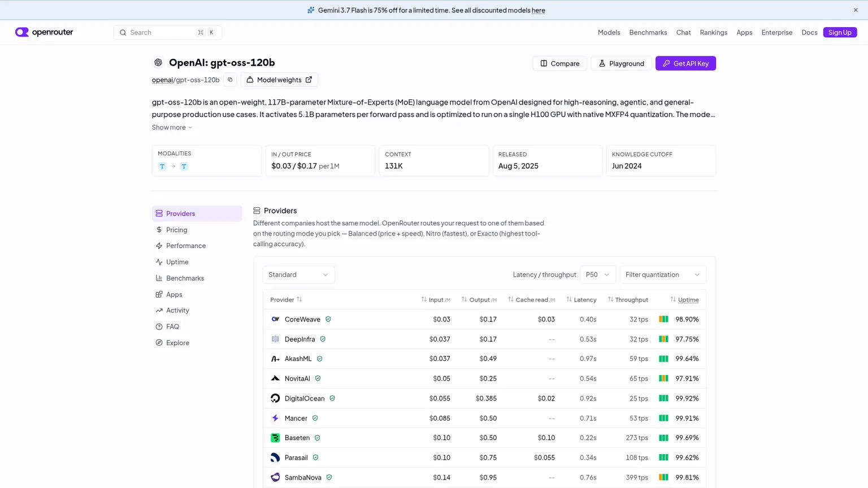
Task: Click the Baseten provider logo
Action: pyautogui.click(x=275, y=438)
